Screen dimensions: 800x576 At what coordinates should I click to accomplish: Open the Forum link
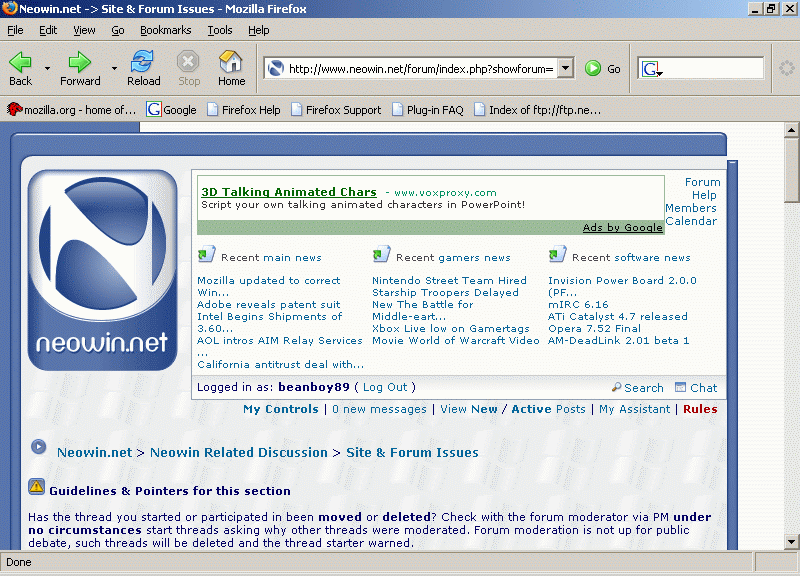click(703, 182)
